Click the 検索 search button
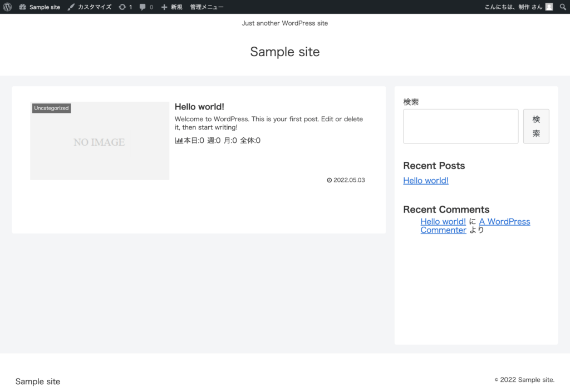This screenshot has height=392, width=570. tap(536, 126)
